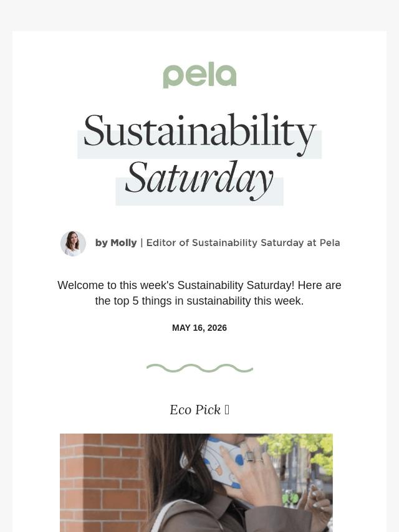Click the MAY 16, 2026 date
The image size is (399, 532).
(199, 328)
